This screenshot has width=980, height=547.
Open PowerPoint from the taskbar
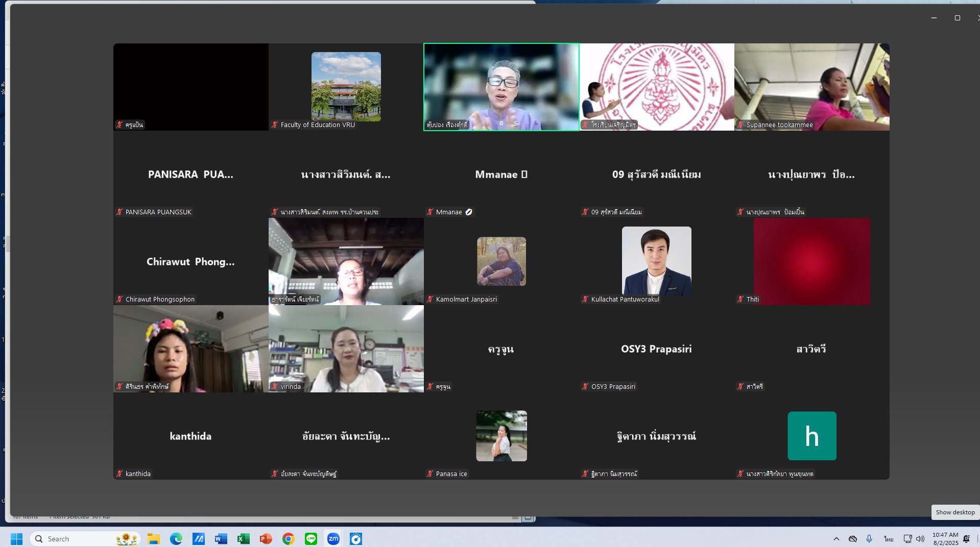coord(266,539)
